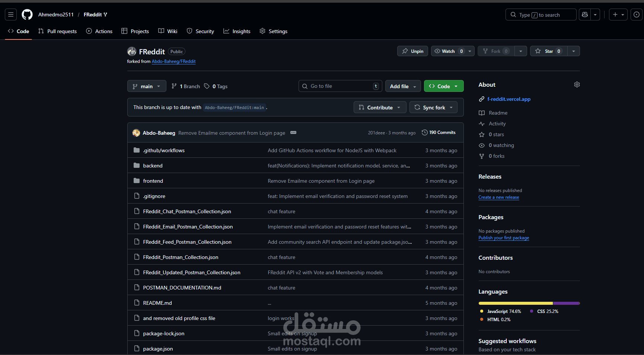Click the book icon beside Readme
Viewport: 644px width, 355px height.
click(x=482, y=113)
